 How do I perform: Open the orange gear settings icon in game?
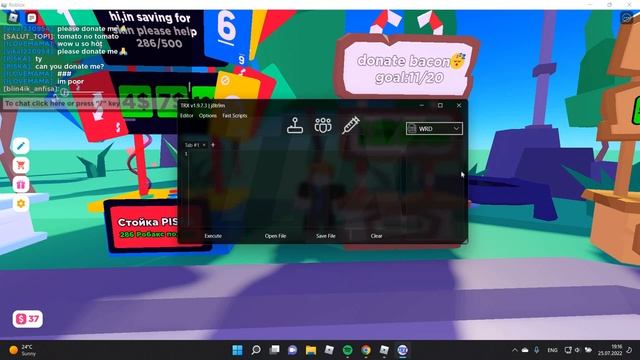tap(21, 203)
